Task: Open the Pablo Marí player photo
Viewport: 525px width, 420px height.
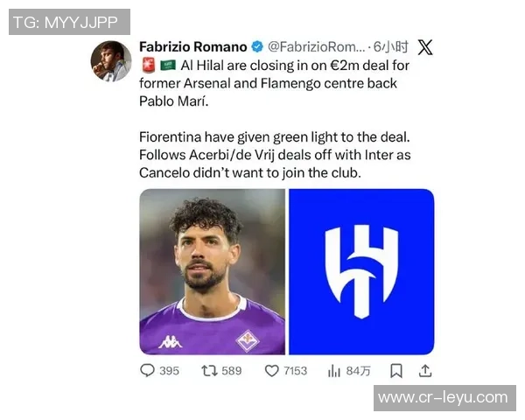Action: coord(212,271)
